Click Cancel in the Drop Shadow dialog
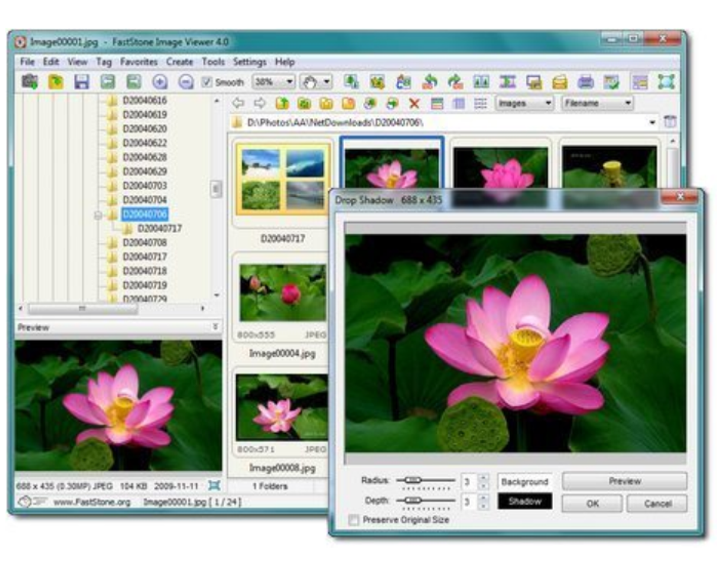728x562 pixels. pyautogui.click(x=657, y=504)
